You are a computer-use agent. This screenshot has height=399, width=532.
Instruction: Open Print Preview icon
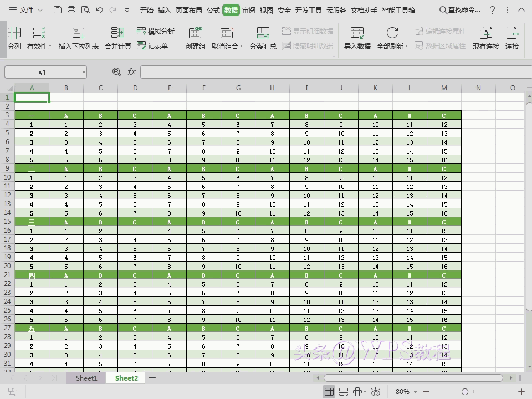click(85, 10)
